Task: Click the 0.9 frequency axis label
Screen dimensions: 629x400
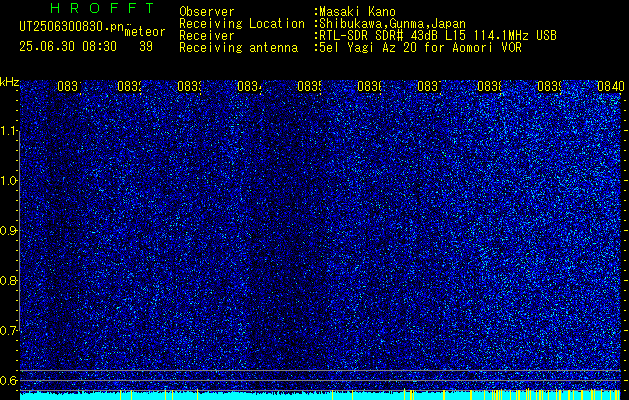Action: point(9,231)
